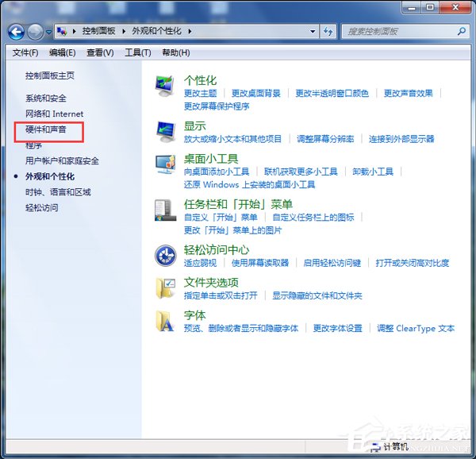Image resolution: width=476 pixels, height=459 pixels.
Task: Click the Forward navigation arrow button
Action: click(x=36, y=32)
